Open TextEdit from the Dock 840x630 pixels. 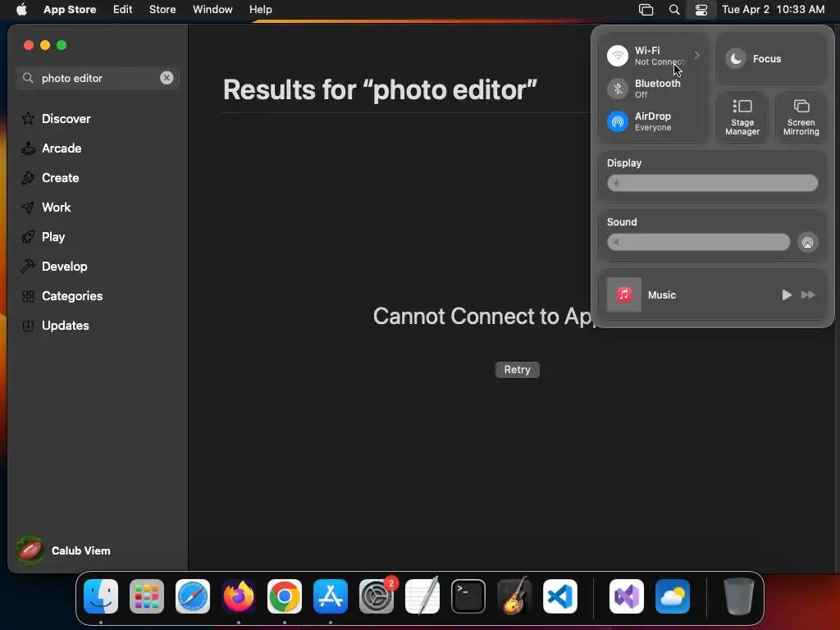click(422, 596)
